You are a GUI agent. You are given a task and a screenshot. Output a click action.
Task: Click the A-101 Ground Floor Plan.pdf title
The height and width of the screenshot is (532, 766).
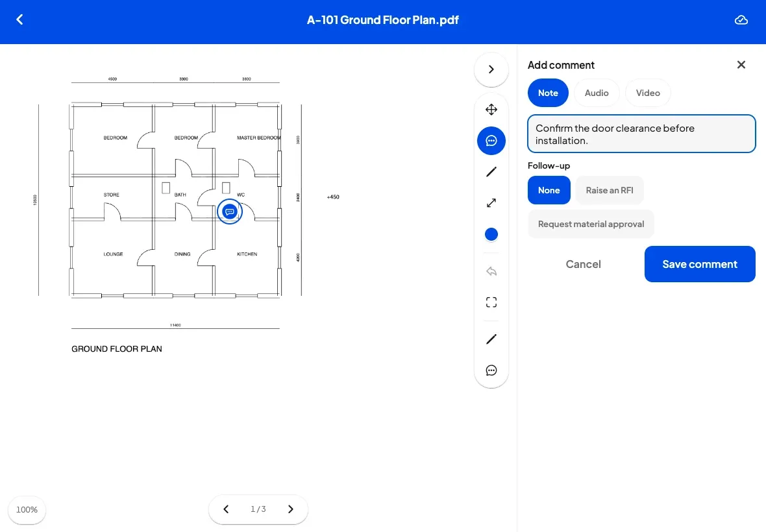tap(382, 20)
